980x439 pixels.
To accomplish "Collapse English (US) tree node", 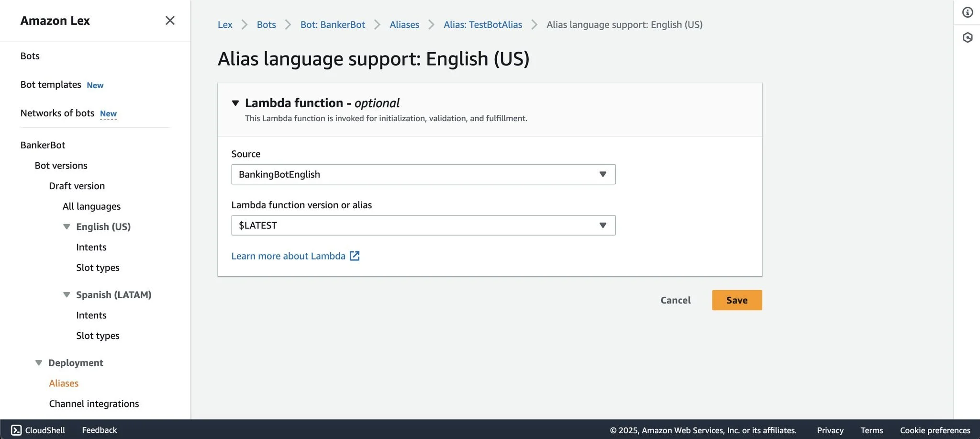I will [67, 226].
